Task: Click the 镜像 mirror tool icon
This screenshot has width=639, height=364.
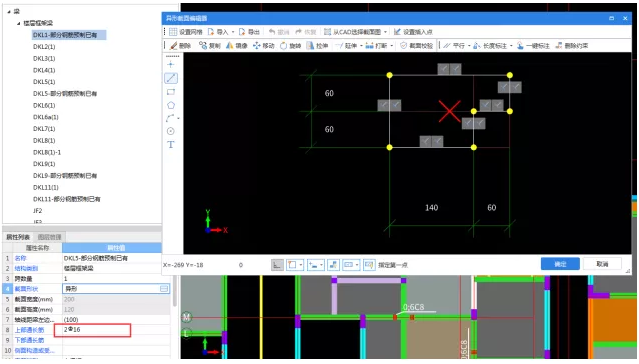Action: (x=230, y=46)
